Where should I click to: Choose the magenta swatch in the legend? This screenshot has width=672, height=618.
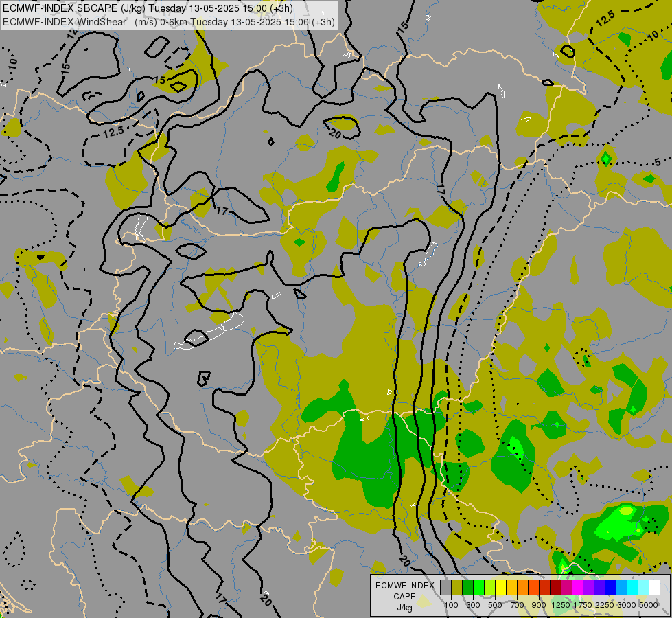tap(578, 587)
